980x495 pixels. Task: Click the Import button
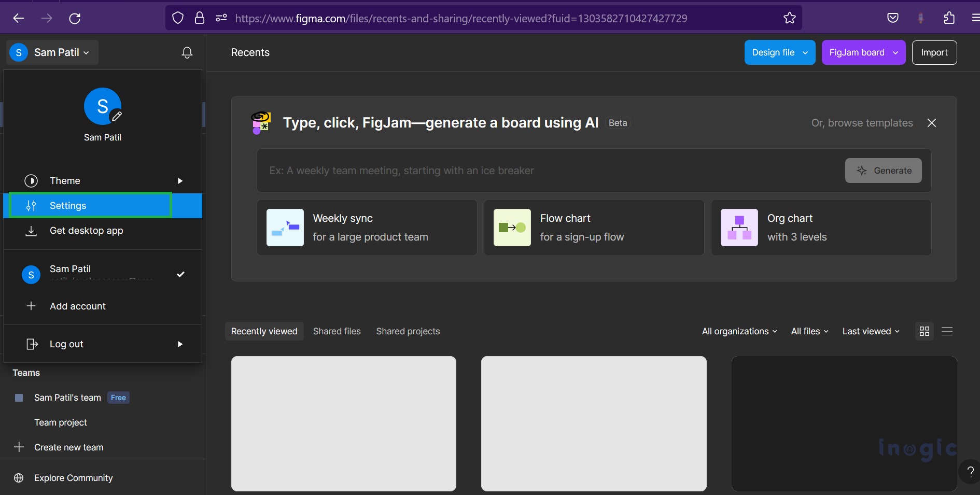[x=934, y=52]
